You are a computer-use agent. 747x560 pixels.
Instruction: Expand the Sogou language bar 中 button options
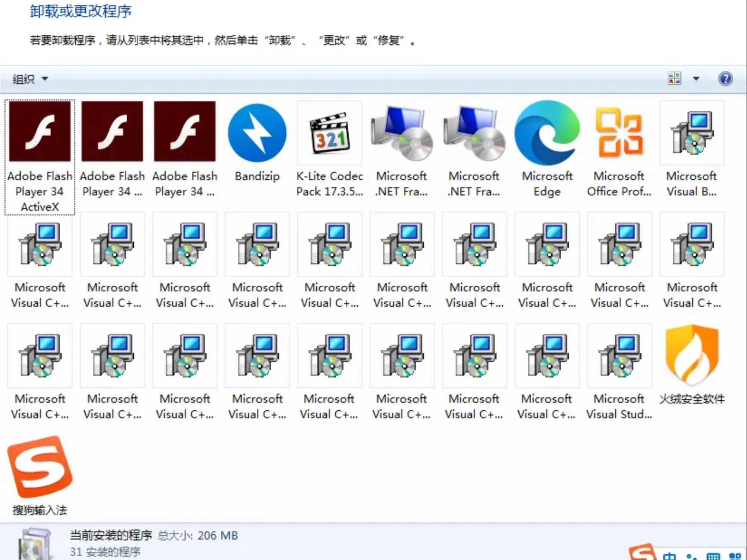coord(670,556)
